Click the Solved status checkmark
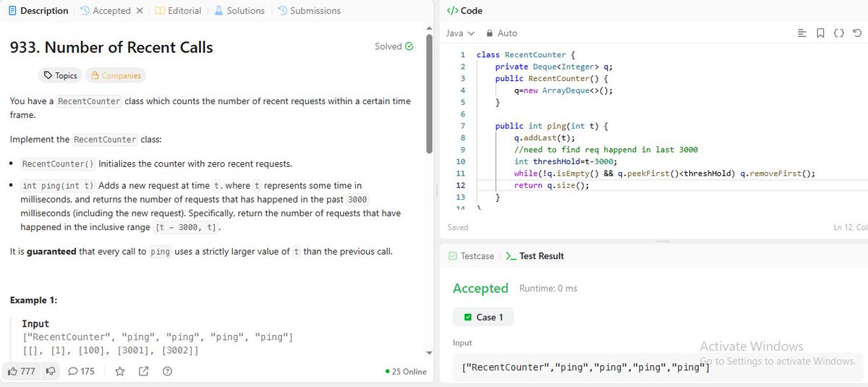Viewport: 868px width, 387px height. click(x=409, y=46)
